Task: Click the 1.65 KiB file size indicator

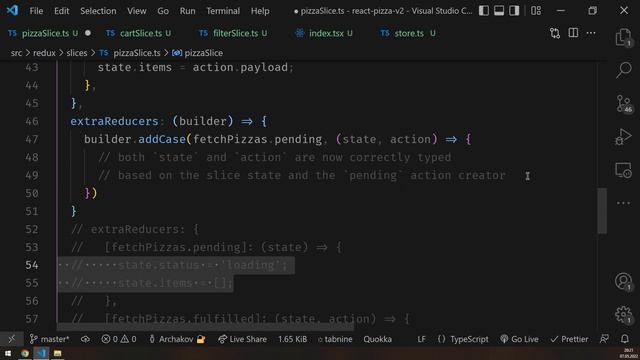Action: tap(292, 339)
